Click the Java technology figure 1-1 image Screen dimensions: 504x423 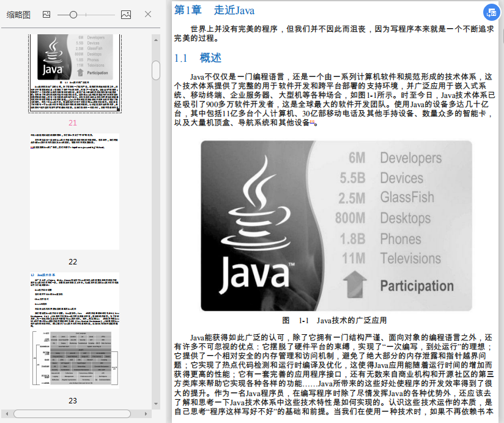tap(336, 226)
